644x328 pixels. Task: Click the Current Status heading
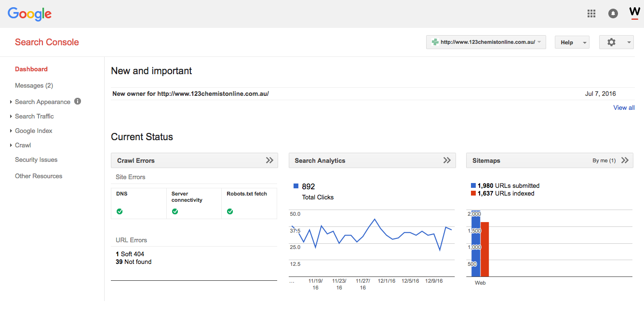point(142,137)
